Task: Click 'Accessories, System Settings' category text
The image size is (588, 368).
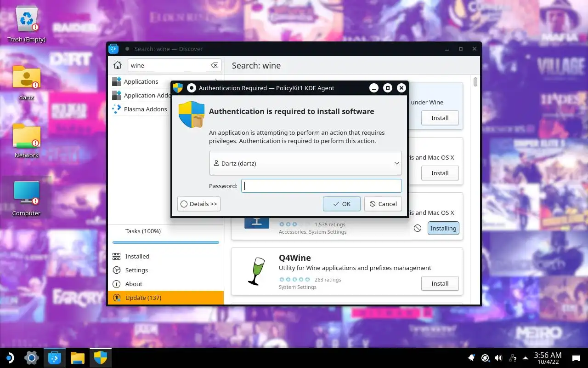Action: [x=312, y=232]
